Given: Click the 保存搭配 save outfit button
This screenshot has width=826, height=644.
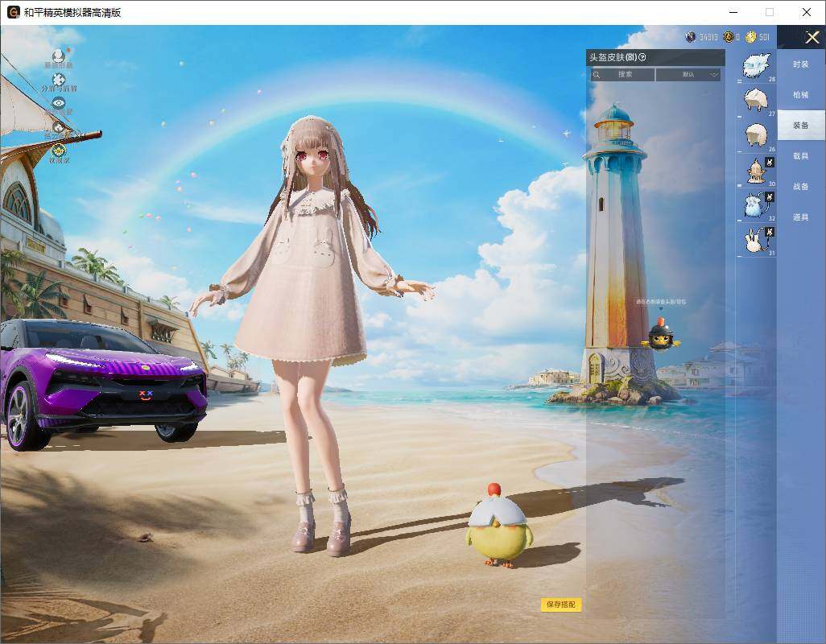Looking at the screenshot, I should click(x=561, y=605).
